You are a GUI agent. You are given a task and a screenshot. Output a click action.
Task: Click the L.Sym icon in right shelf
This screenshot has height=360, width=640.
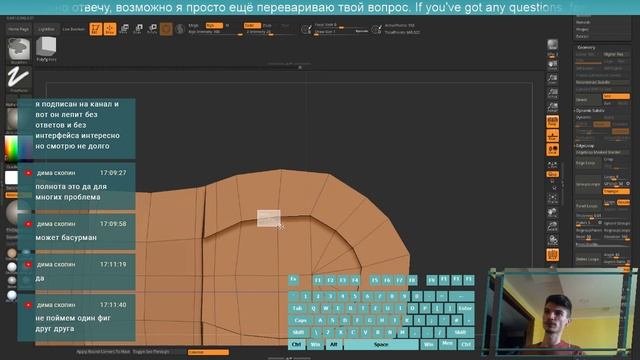(x=553, y=164)
